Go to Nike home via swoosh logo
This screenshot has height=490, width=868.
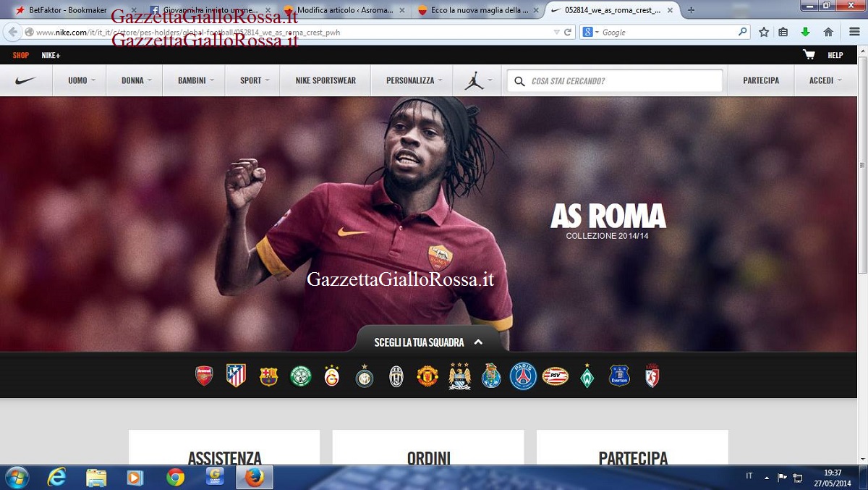(x=25, y=80)
